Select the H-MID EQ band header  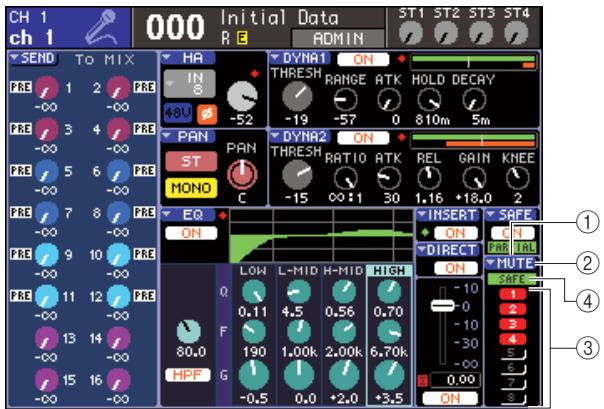pos(344,271)
